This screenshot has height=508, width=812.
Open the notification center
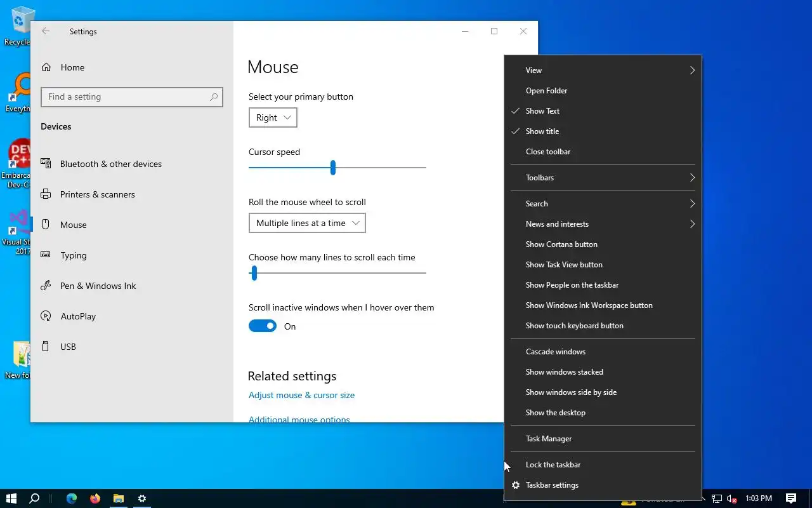click(791, 498)
